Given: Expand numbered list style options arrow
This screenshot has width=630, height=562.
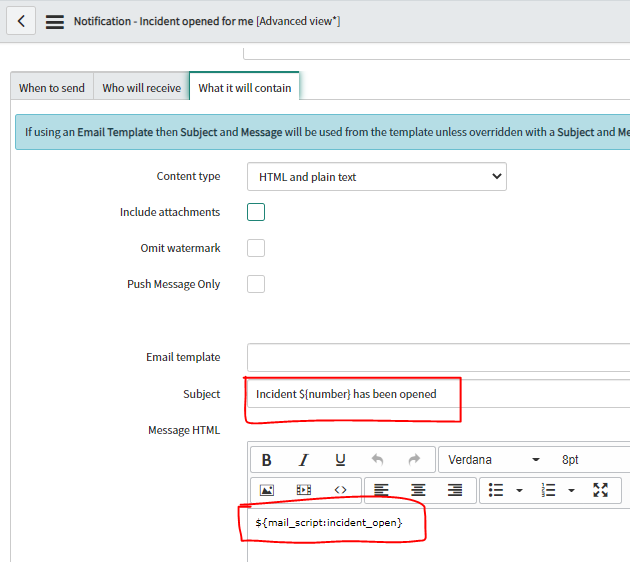Looking at the screenshot, I should (571, 490).
